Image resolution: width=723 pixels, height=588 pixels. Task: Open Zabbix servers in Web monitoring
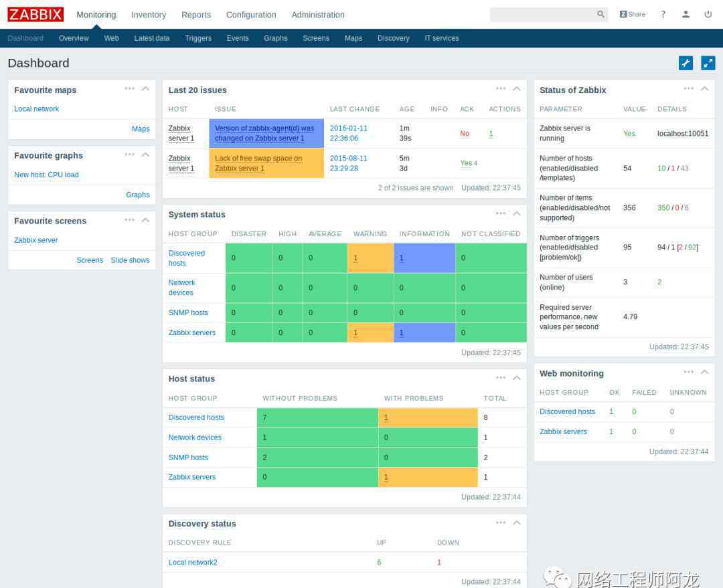(x=563, y=431)
